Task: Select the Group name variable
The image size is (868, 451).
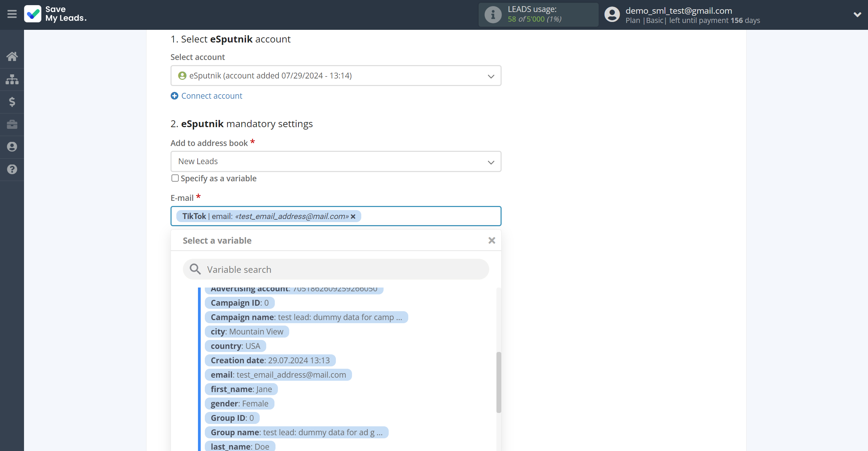Action: 296,432
